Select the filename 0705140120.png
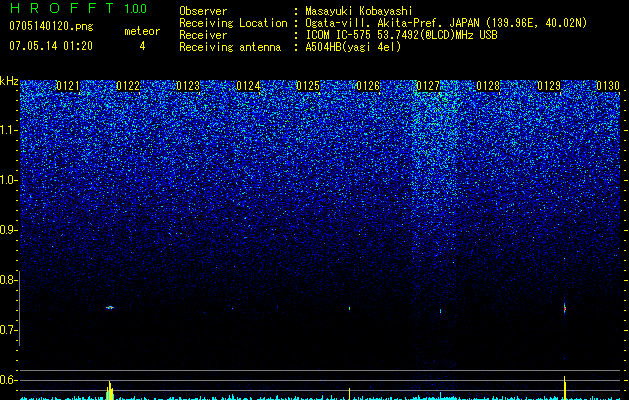This screenshot has height=400, width=629. (51, 27)
